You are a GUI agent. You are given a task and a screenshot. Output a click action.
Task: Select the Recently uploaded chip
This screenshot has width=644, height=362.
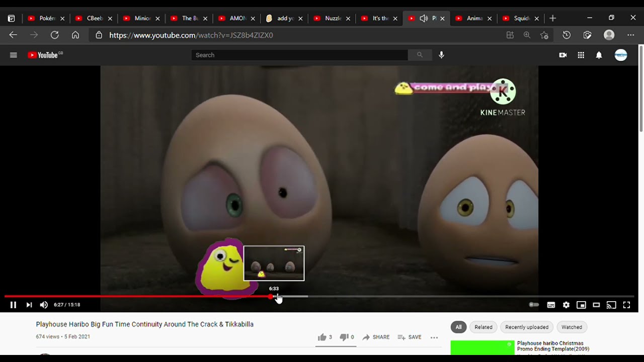click(527, 327)
